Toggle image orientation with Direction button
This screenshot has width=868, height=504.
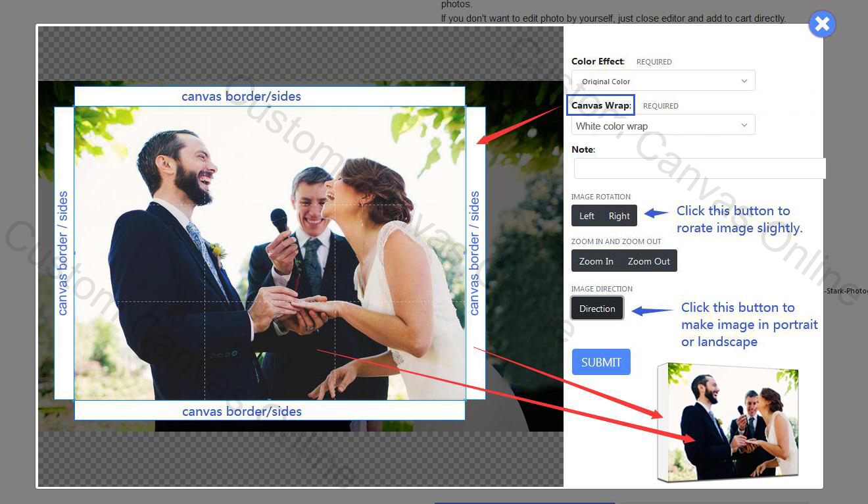click(597, 309)
